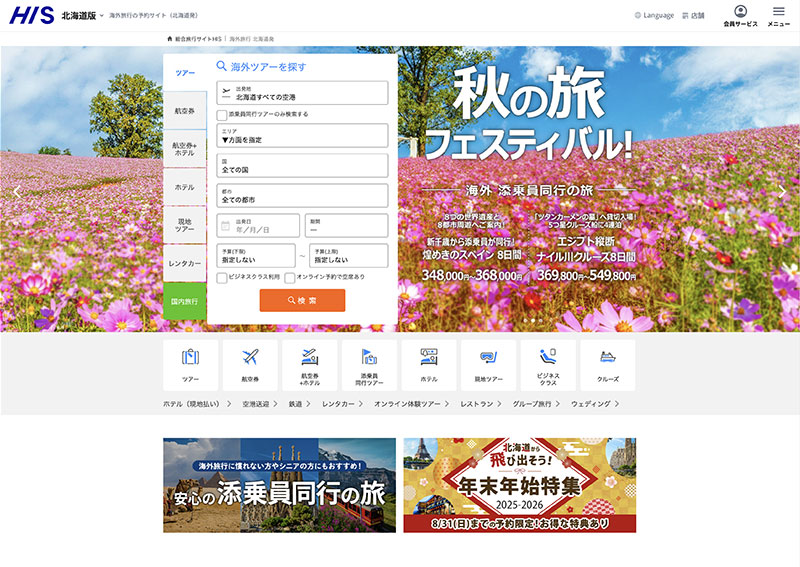Tick the オンライン予約で空席あり checkbox

tap(290, 277)
